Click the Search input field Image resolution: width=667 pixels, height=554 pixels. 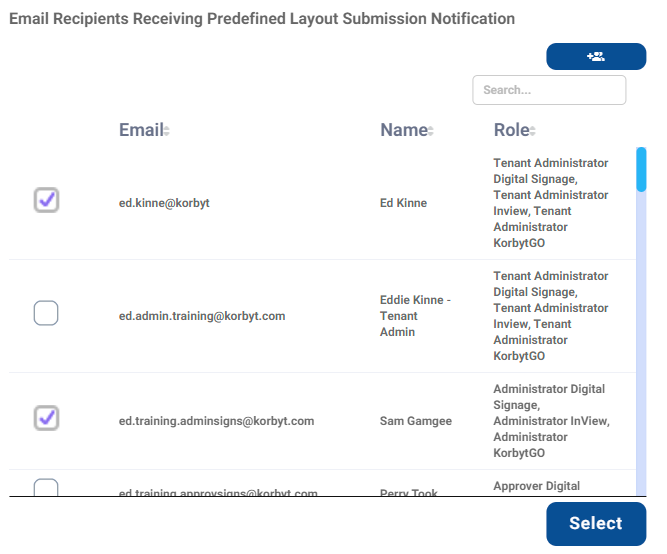coord(549,90)
